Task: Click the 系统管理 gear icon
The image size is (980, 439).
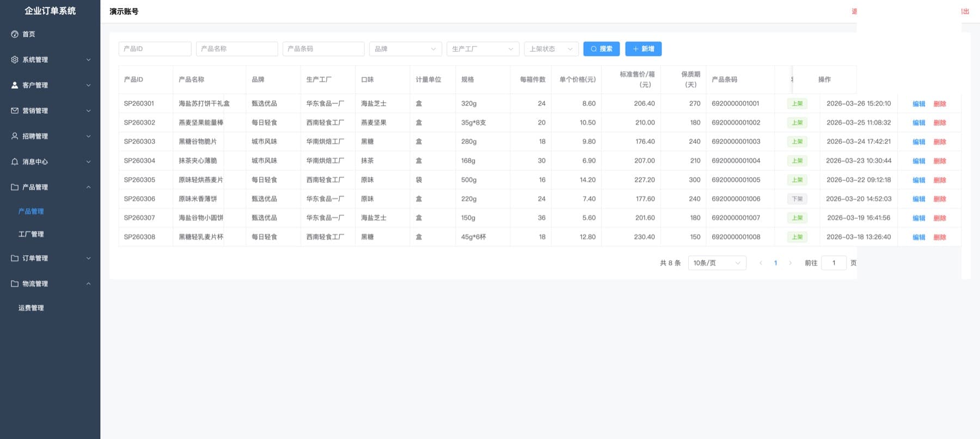Action: (15, 60)
